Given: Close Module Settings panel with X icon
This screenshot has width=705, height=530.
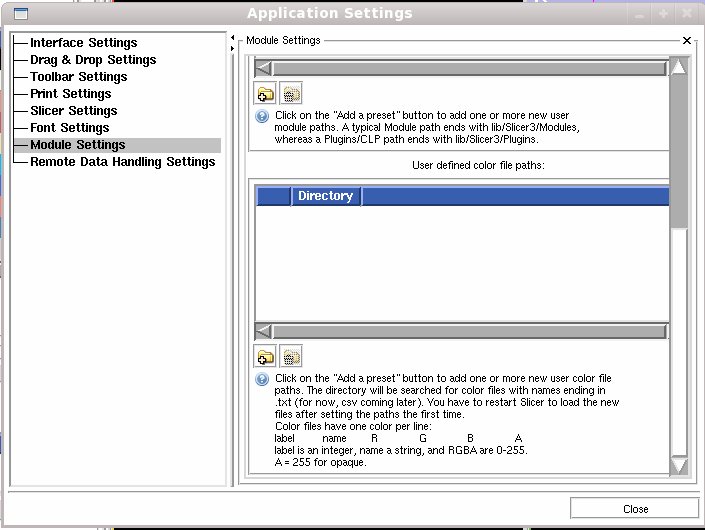Looking at the screenshot, I should (687, 41).
